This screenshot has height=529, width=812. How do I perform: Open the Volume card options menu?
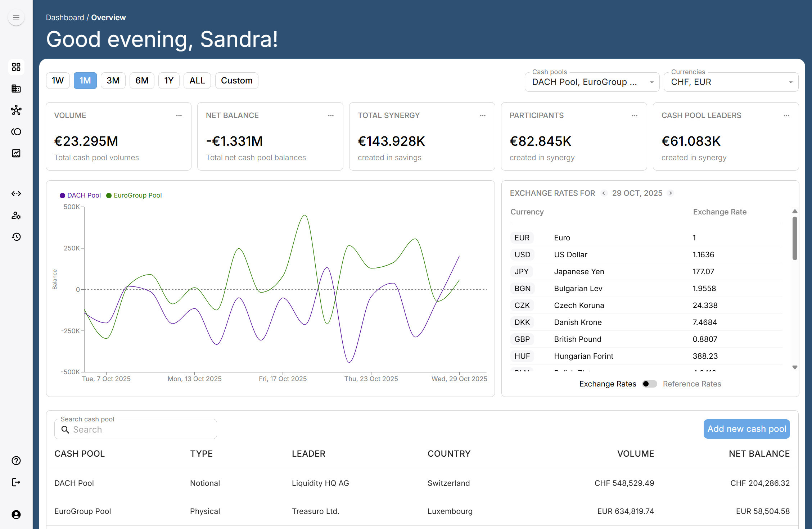179,116
